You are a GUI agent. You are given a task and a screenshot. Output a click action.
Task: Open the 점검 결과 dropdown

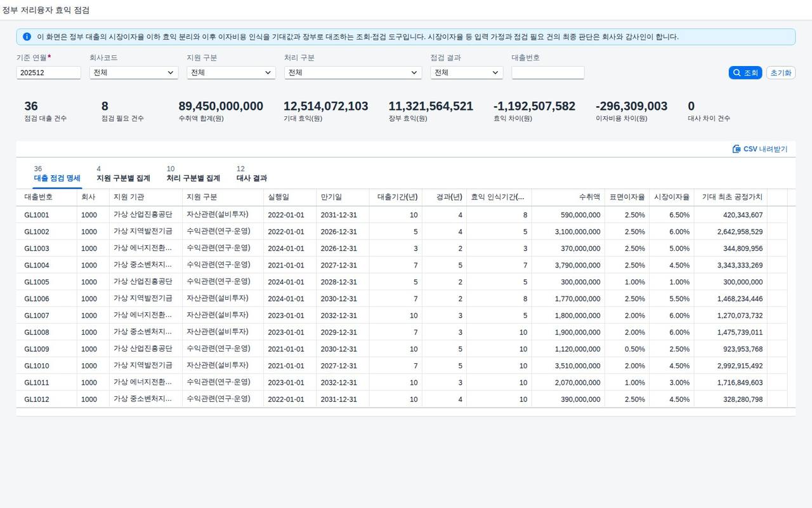pyautogui.click(x=466, y=73)
